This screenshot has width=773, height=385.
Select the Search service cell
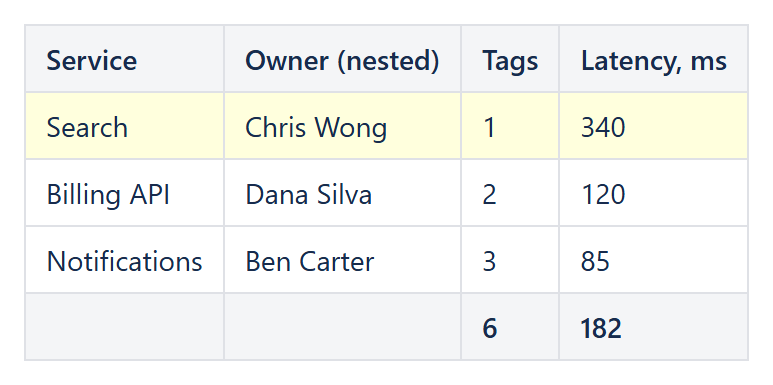[x=124, y=126]
